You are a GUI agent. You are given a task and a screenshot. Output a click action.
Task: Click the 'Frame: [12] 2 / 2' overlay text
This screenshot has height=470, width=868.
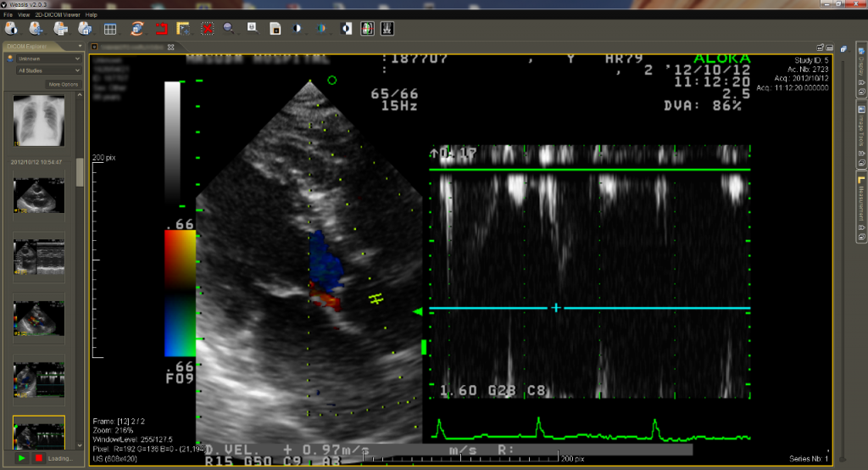(x=119, y=422)
